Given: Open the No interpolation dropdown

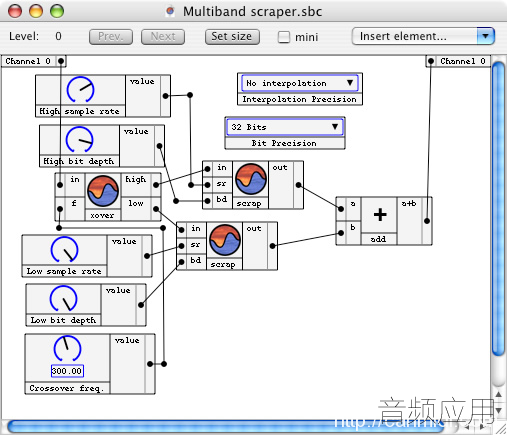Looking at the screenshot, I should click(x=300, y=83).
